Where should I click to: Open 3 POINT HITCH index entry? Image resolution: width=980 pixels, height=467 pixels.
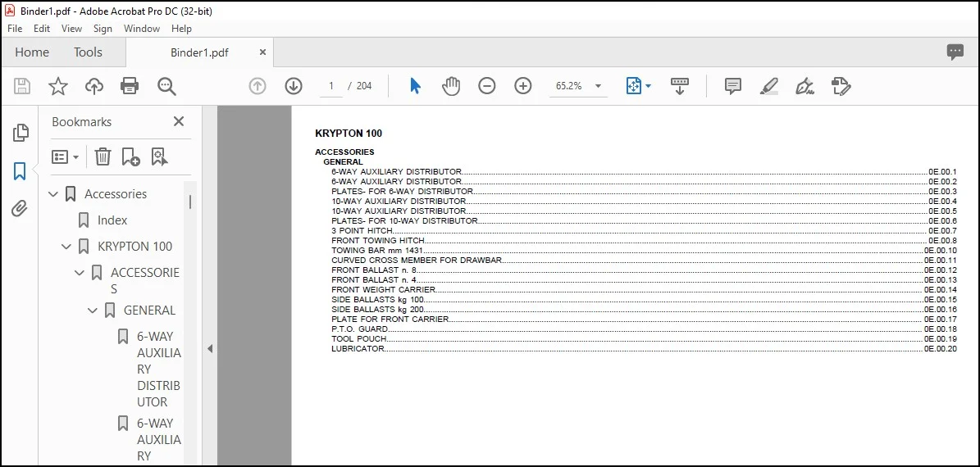pyautogui.click(x=644, y=231)
